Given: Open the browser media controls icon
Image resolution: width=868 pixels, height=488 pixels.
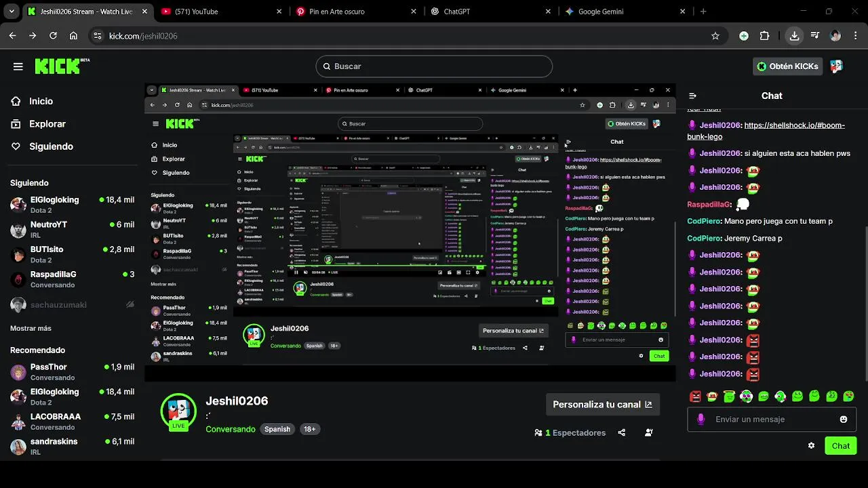Looking at the screenshot, I should click(x=815, y=36).
